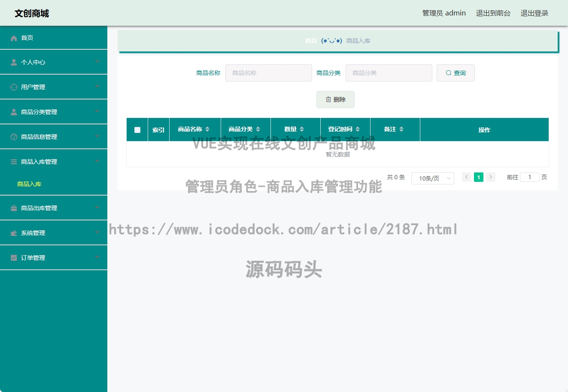Click the list icon beside 商品入库管理

point(14,162)
